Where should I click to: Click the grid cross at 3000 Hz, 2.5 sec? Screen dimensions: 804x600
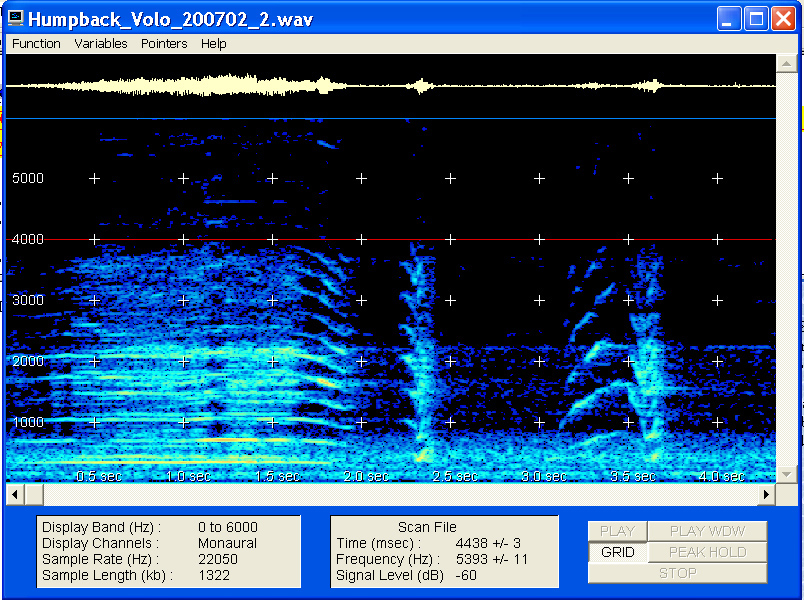450,300
